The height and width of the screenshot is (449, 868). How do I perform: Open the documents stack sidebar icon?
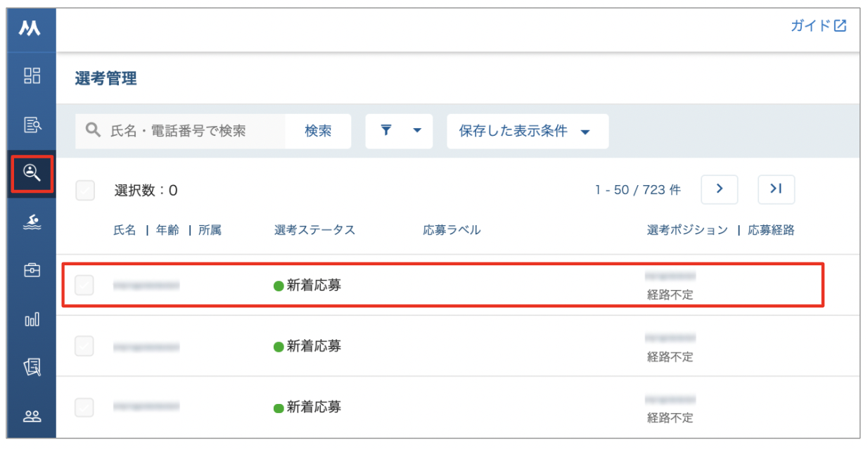click(32, 367)
